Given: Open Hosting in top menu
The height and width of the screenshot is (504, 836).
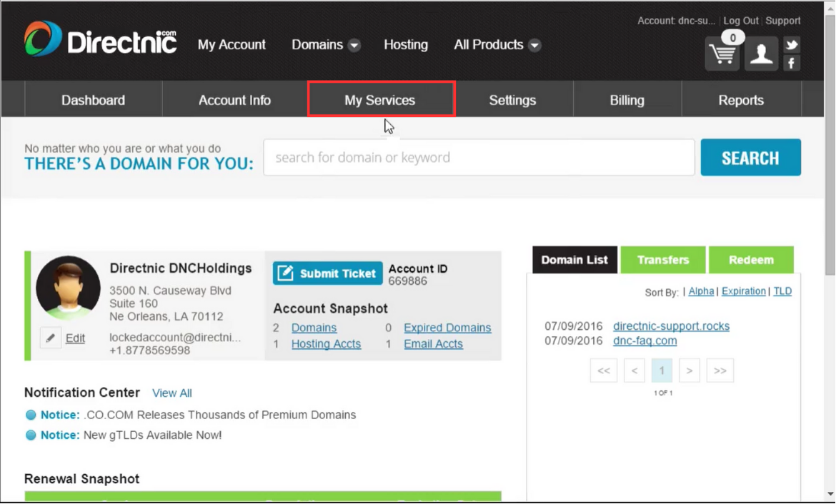Looking at the screenshot, I should tap(406, 45).
